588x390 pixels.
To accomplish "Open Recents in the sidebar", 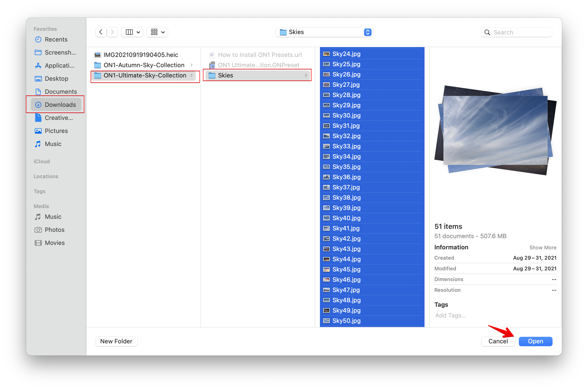I will [x=56, y=39].
